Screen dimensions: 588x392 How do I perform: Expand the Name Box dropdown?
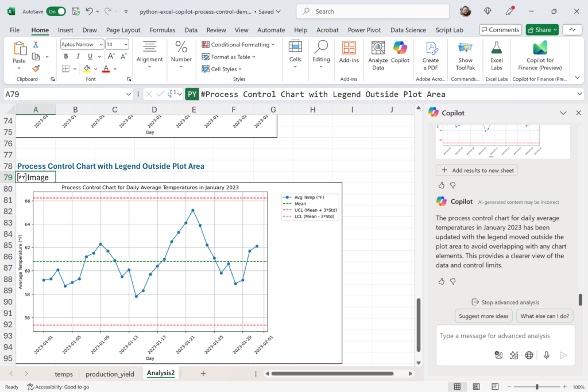coord(129,94)
